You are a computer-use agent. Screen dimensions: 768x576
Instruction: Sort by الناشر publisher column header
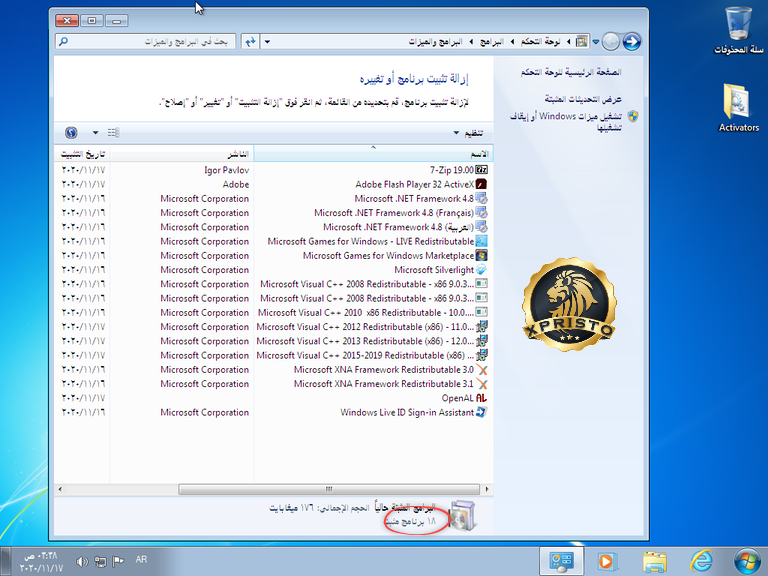(182, 154)
